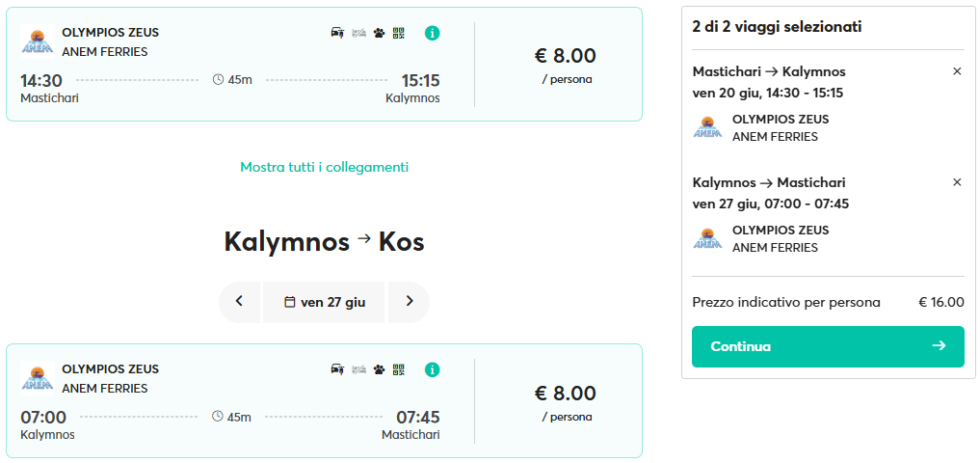Click the ANEM logo of the return trip in the summary
Screen dimensions: 980x463
coord(707,238)
